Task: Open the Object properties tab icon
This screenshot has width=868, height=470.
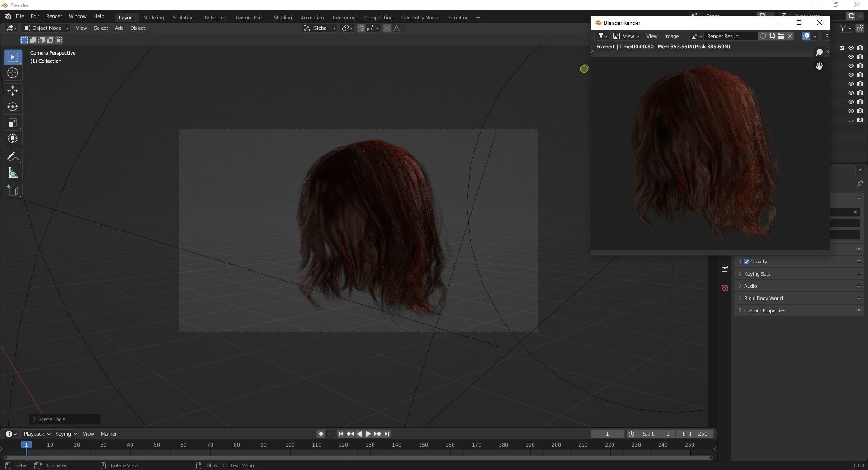Action: pos(724,269)
